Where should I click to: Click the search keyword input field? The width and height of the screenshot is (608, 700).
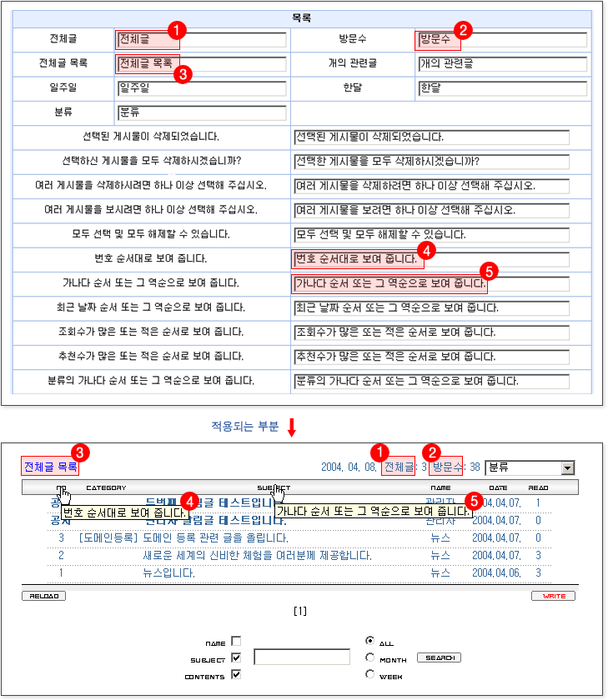point(301,657)
